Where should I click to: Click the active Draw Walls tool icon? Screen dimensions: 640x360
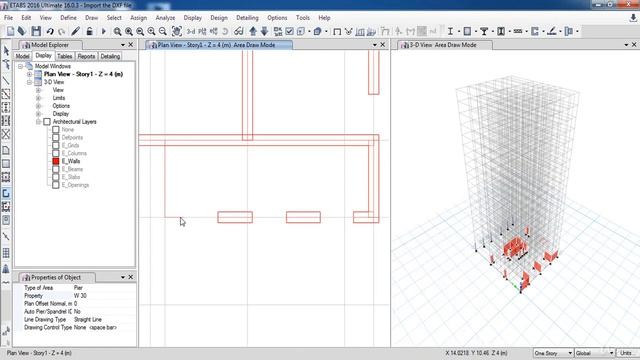coord(6,193)
